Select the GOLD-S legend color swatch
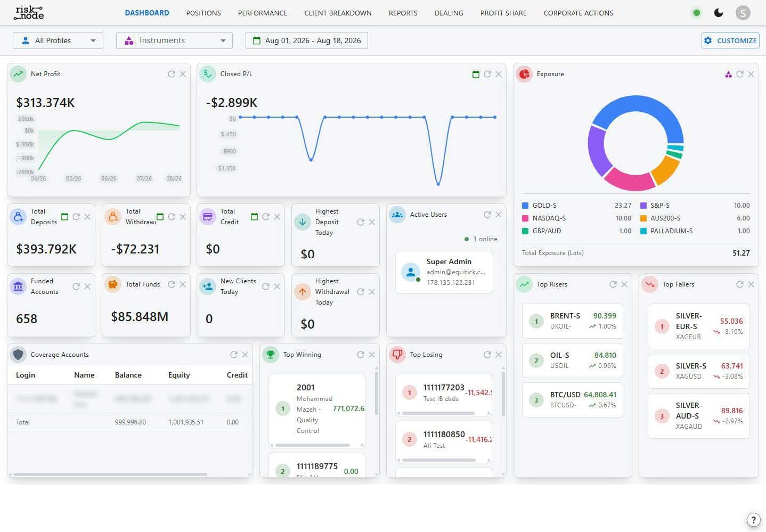 tap(525, 206)
